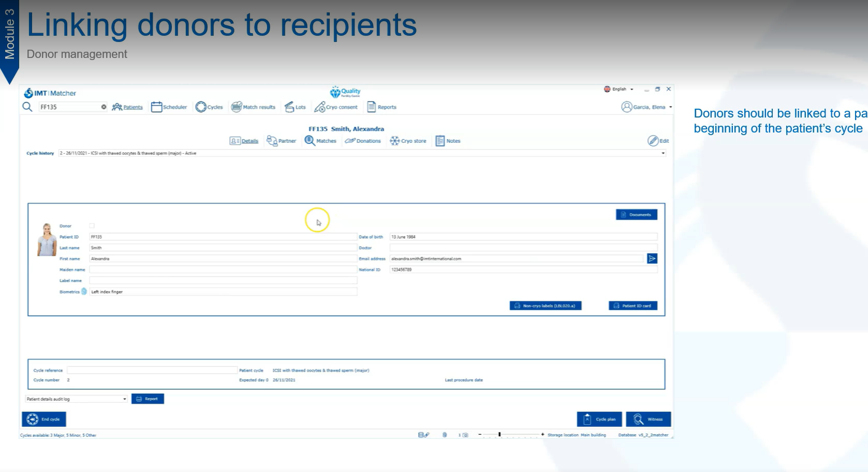Switch to the Cryo store tab

(x=408, y=141)
